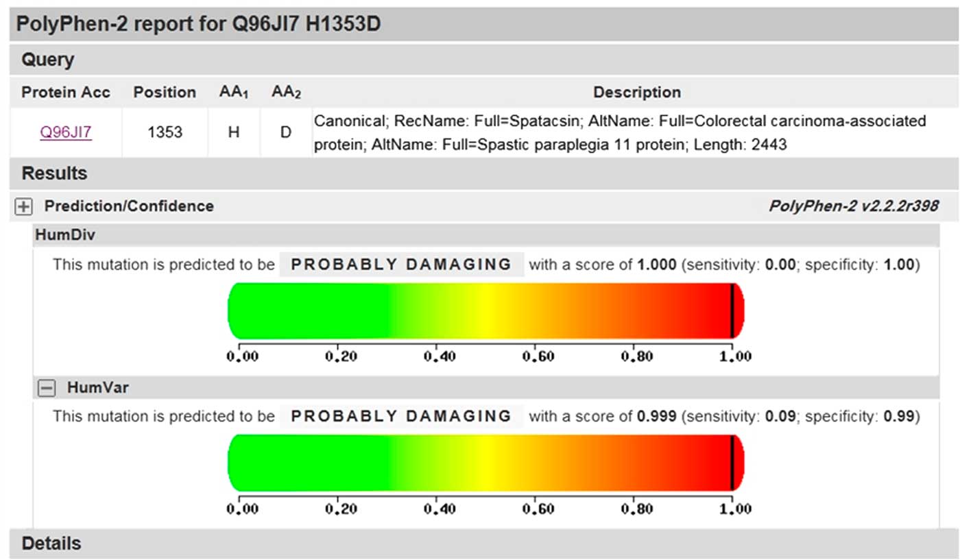Click the black marker on HumVar bar

732,463
